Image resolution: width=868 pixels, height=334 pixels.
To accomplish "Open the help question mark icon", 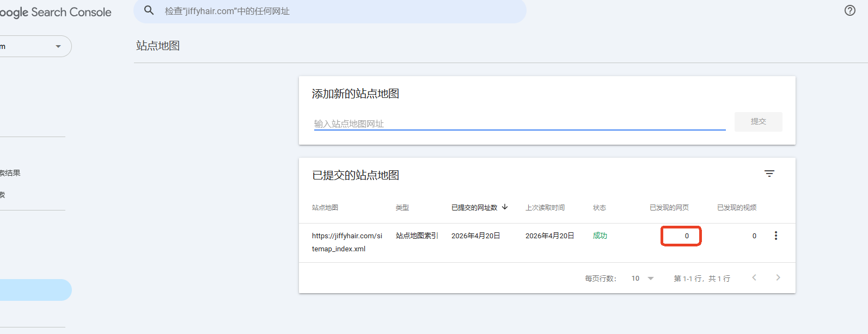I will 849,10.
